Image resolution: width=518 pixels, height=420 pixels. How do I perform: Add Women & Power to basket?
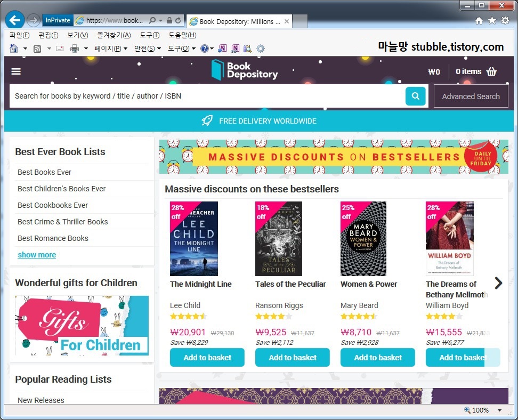click(378, 357)
